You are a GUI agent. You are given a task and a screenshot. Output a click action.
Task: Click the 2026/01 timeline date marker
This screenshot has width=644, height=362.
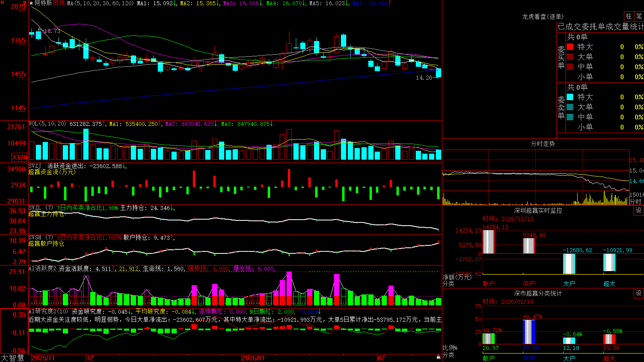pyautogui.click(x=254, y=358)
